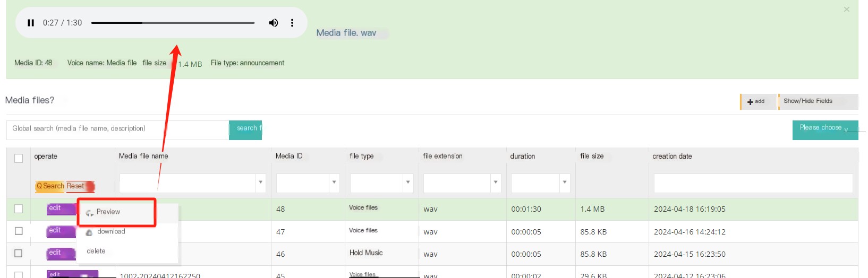Click date 2024-04-18 16:19:05
The image size is (868, 278).
coord(690,210)
